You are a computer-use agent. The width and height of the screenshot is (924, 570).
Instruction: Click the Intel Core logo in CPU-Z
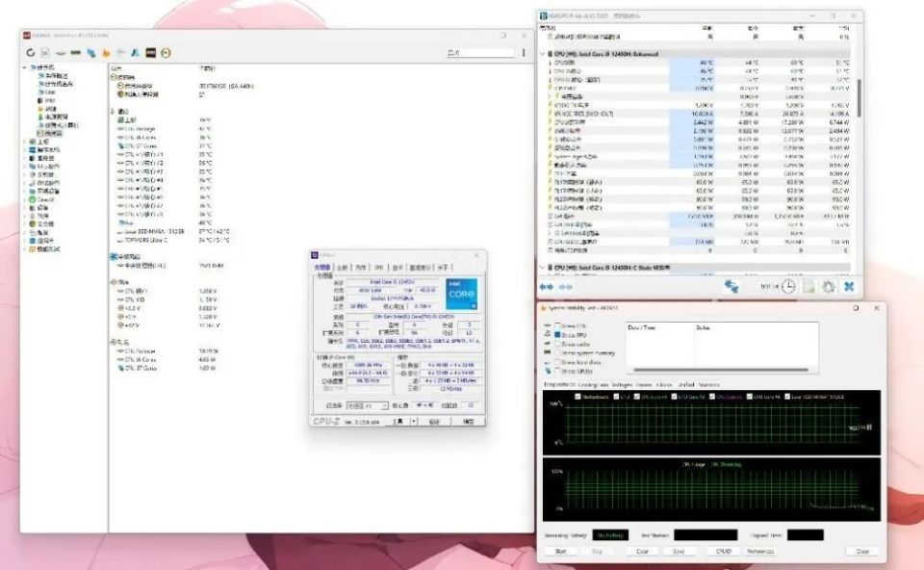coord(461,294)
